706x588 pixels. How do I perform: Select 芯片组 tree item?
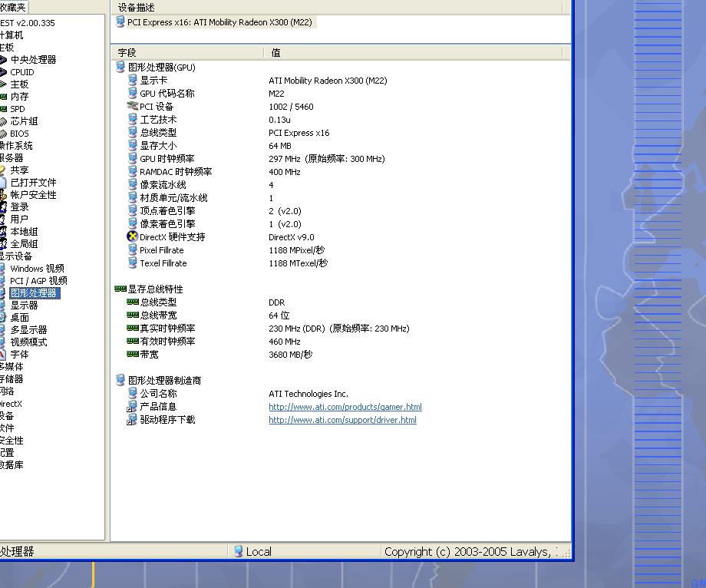tap(24, 121)
